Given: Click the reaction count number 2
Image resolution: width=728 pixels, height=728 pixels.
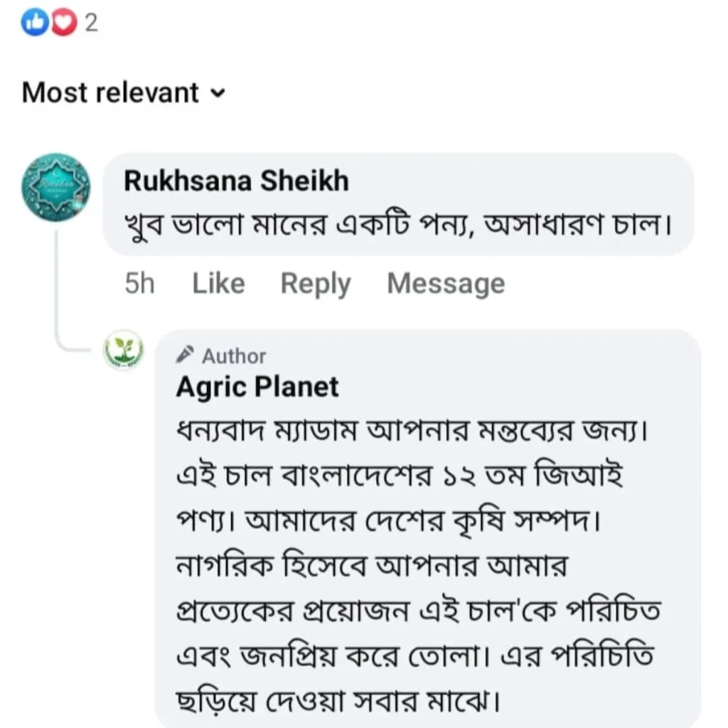Looking at the screenshot, I should coord(91,23).
